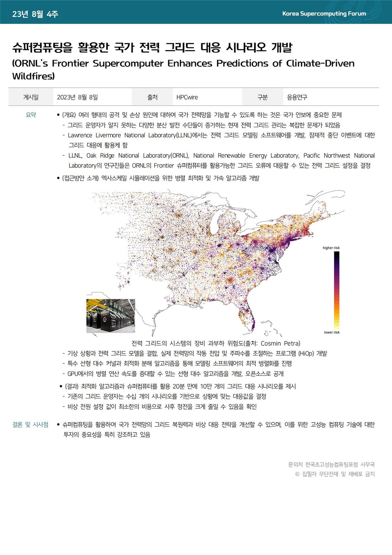Click the "구분" table header cell
Image resolution: width=392 pixels, height=555 pixels.
click(262, 97)
